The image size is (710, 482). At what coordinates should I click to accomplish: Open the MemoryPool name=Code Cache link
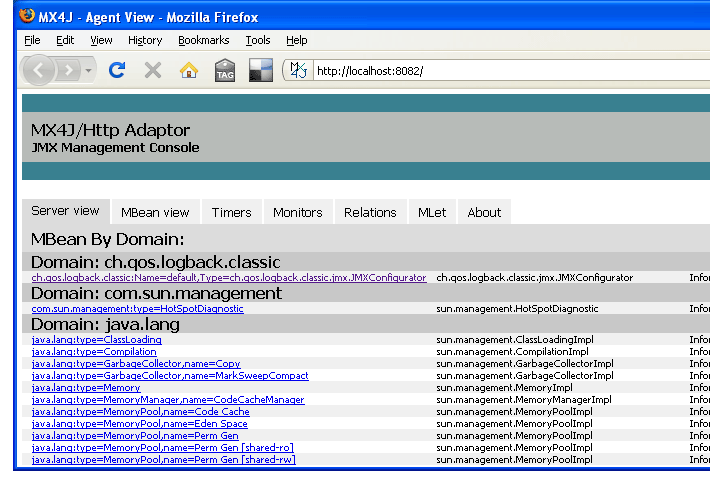pyautogui.click(x=140, y=411)
